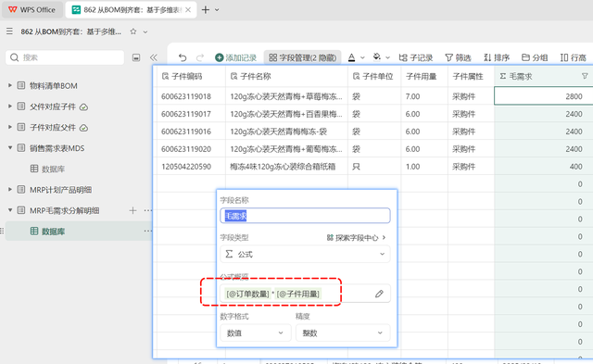Image resolution: width=593 pixels, height=364 pixels.
Task: Select cell 梅冻4味120g冻心装综合箱纸箱
Action: coord(286,167)
